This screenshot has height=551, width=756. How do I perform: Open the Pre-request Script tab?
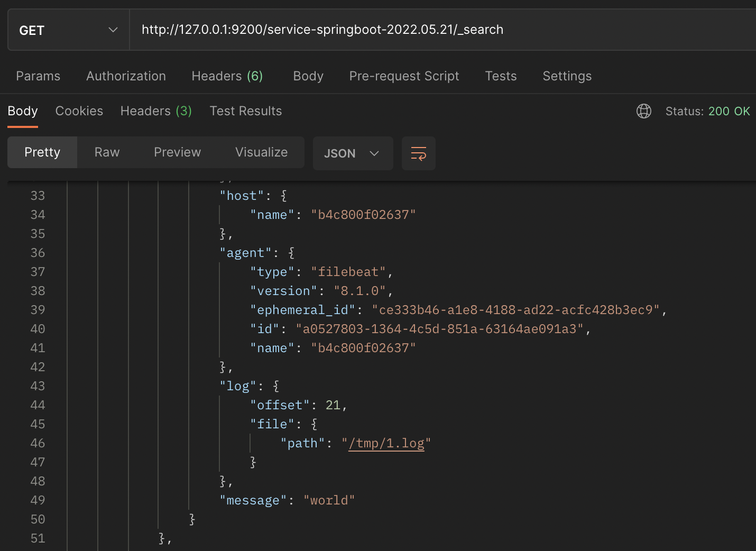click(x=404, y=76)
